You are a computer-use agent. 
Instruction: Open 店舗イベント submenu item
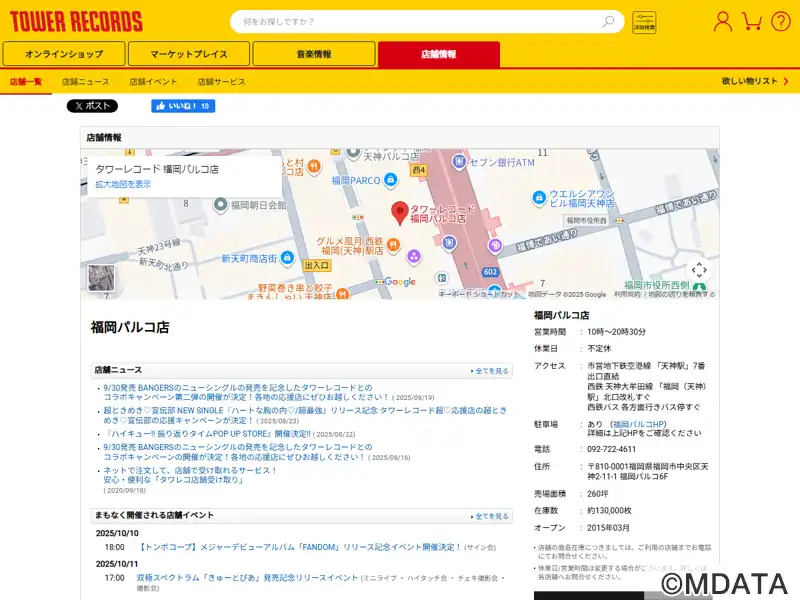pyautogui.click(x=153, y=82)
